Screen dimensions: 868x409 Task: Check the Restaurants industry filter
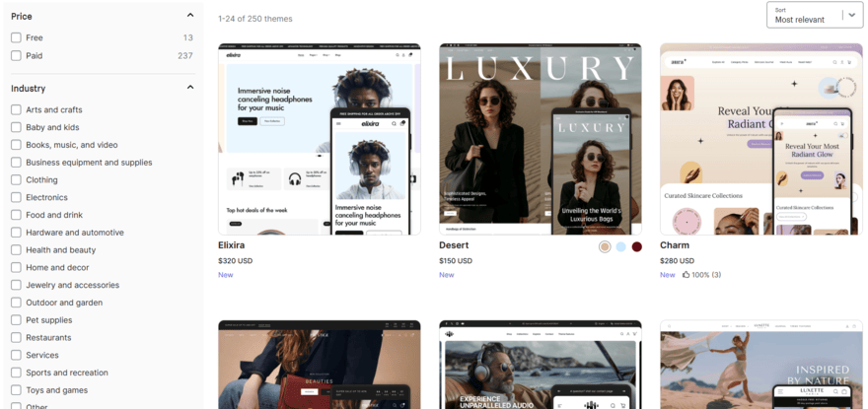pyautogui.click(x=16, y=338)
